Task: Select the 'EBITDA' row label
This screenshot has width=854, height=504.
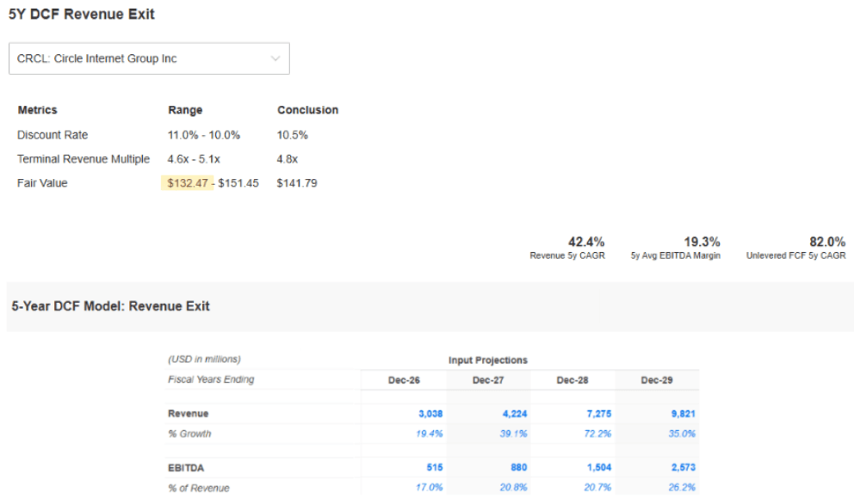Action: click(186, 468)
